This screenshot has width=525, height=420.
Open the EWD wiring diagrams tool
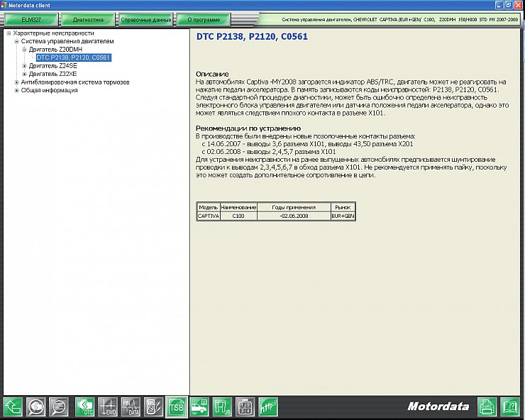[x=108, y=407]
